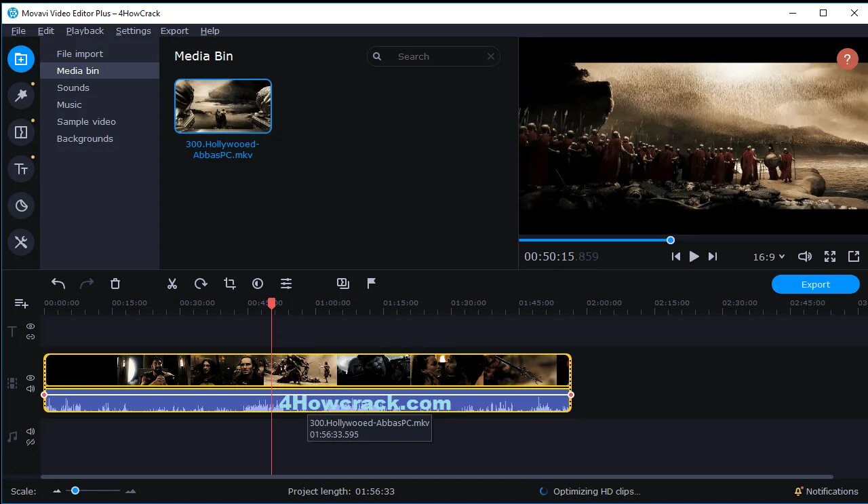Open the More Tools wrench icon

tap(21, 242)
